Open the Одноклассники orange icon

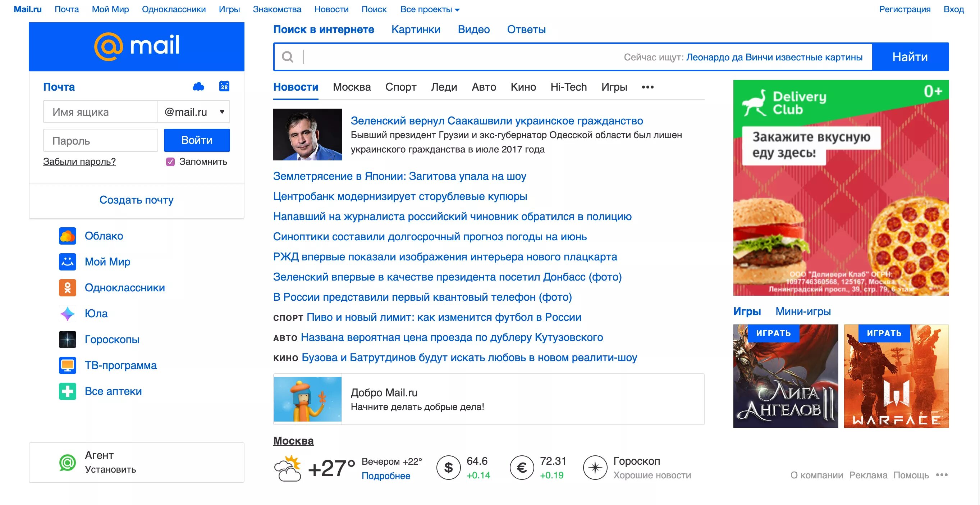point(67,288)
